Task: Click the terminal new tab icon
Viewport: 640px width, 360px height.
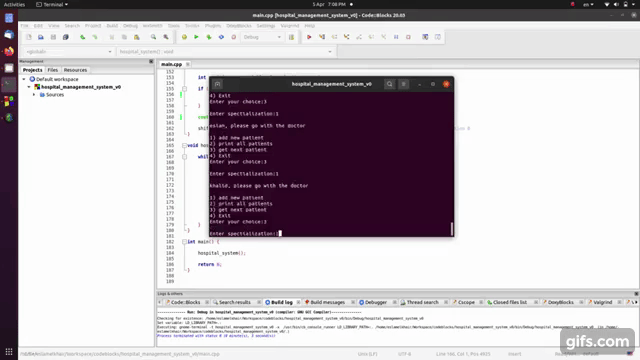Action: (218, 84)
